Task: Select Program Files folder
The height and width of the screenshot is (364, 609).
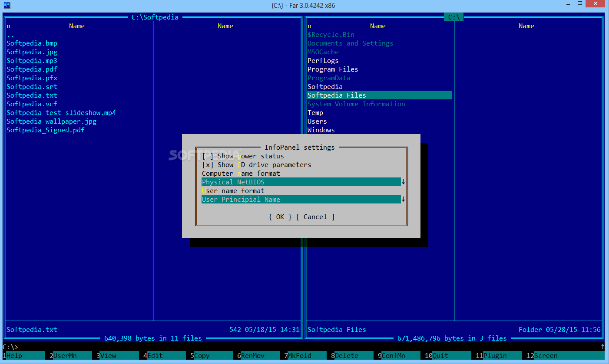Action: 333,69
